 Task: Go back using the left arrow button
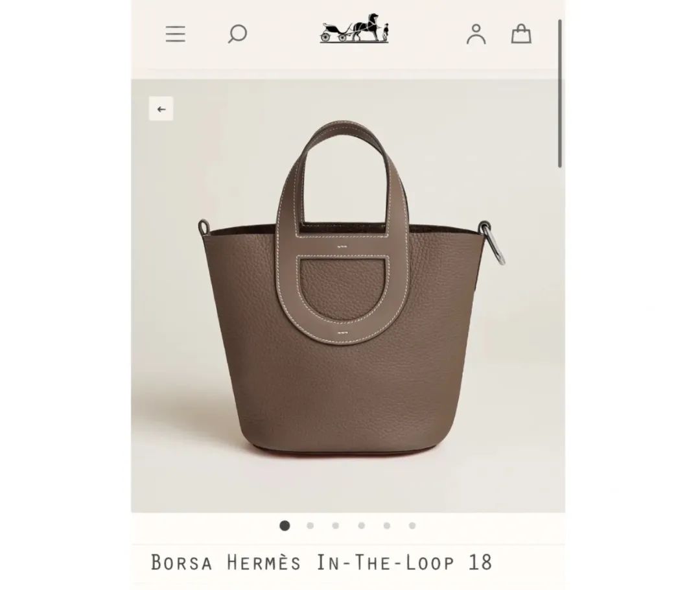161,109
